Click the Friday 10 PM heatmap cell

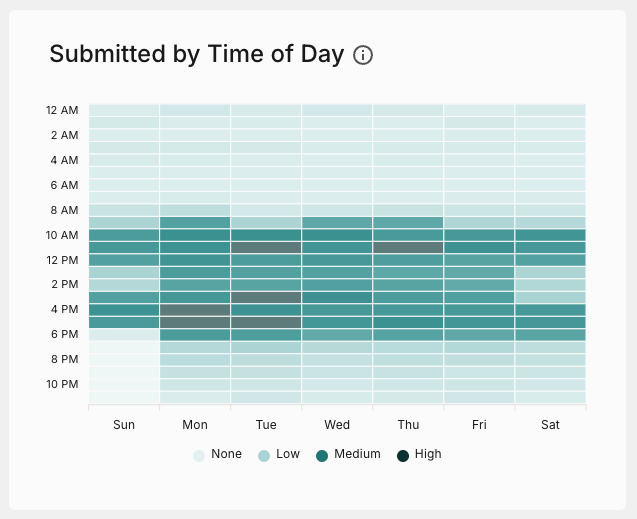pos(479,385)
